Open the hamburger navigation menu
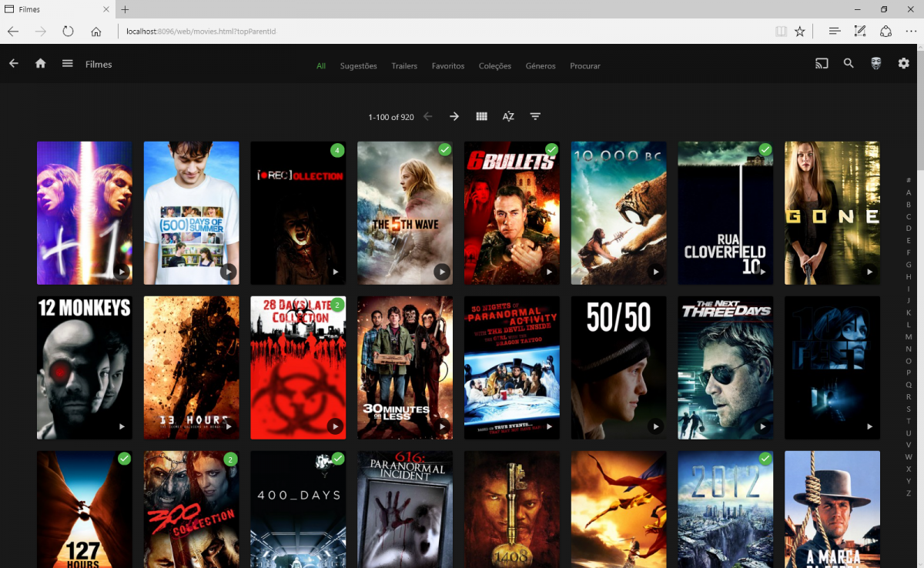 tap(68, 64)
